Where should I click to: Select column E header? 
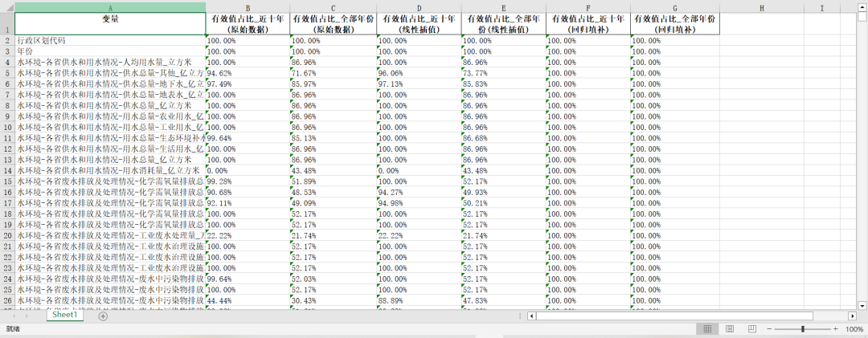click(504, 7)
